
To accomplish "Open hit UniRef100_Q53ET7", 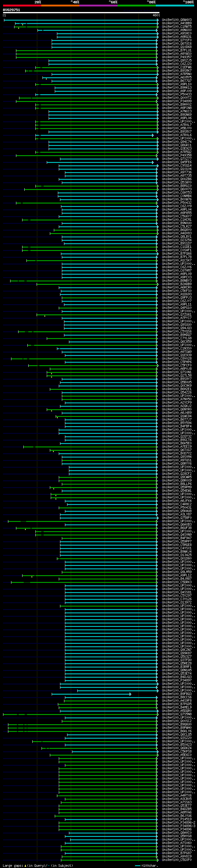I will (x=176, y=805).
